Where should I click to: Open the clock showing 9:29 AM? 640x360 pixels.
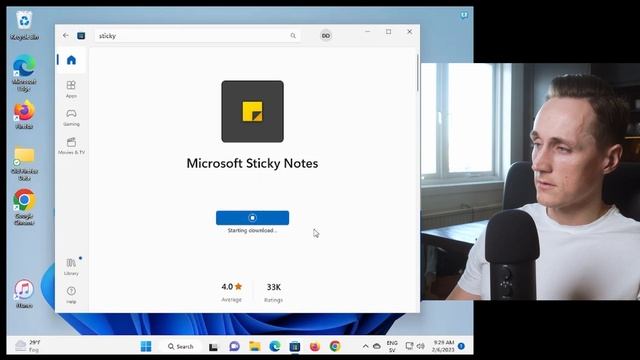point(443,346)
